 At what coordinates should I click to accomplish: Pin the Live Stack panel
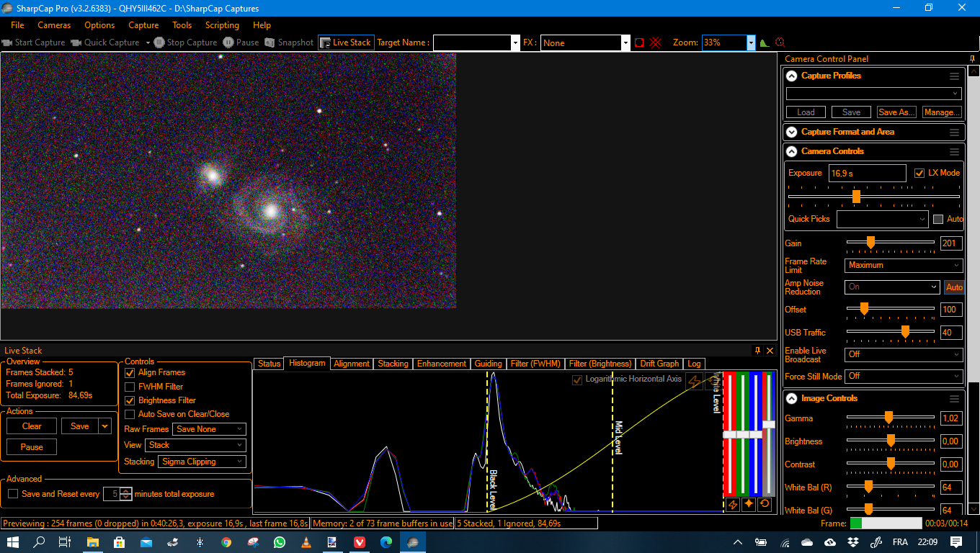pyautogui.click(x=757, y=351)
